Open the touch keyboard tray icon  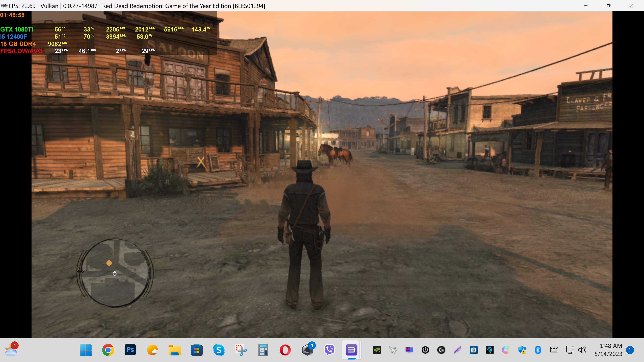(x=554, y=350)
